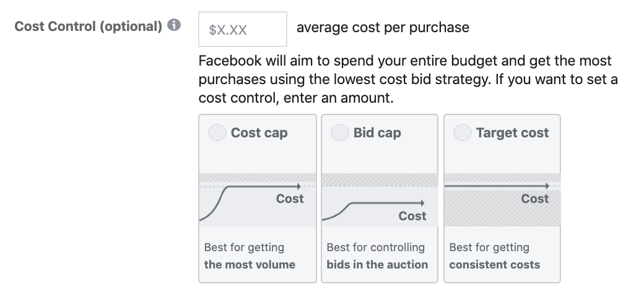This screenshot has width=644, height=292.
Task: Select the Target cost radio button
Action: (462, 132)
